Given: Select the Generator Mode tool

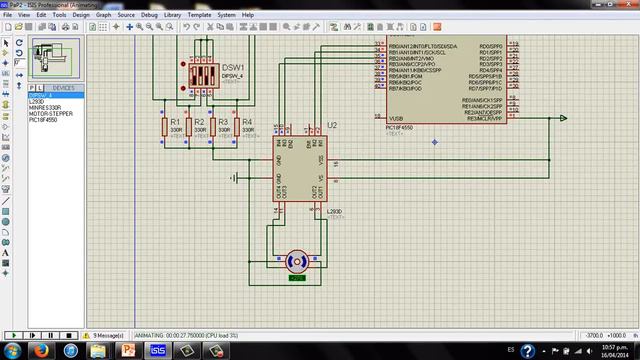Looking at the screenshot, I should [x=6, y=158].
